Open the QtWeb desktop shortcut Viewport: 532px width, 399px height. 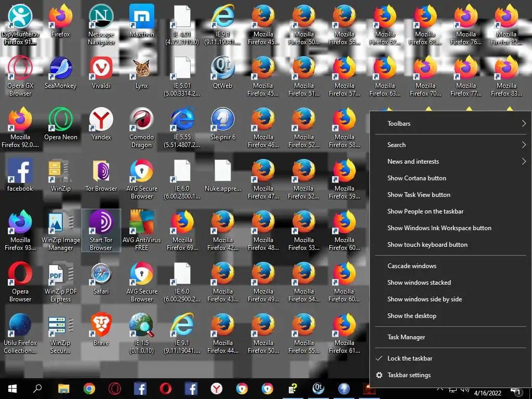point(222,73)
